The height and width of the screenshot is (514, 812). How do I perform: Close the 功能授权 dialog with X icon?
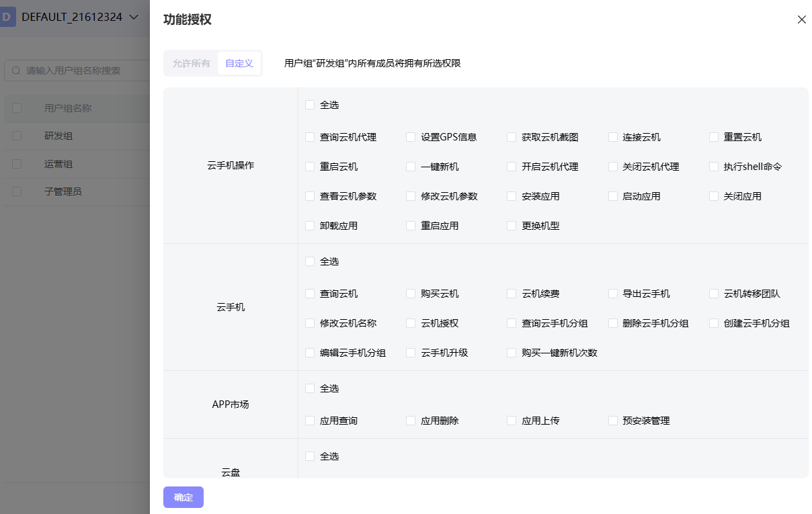[x=801, y=19]
